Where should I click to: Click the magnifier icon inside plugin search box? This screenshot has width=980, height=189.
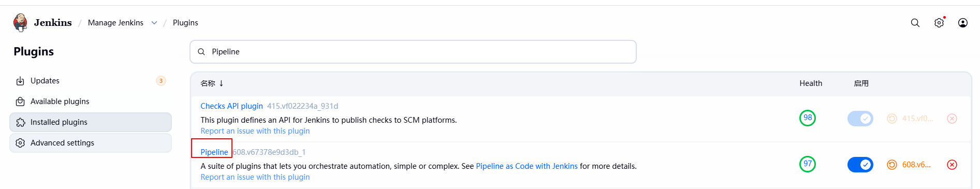(x=201, y=52)
